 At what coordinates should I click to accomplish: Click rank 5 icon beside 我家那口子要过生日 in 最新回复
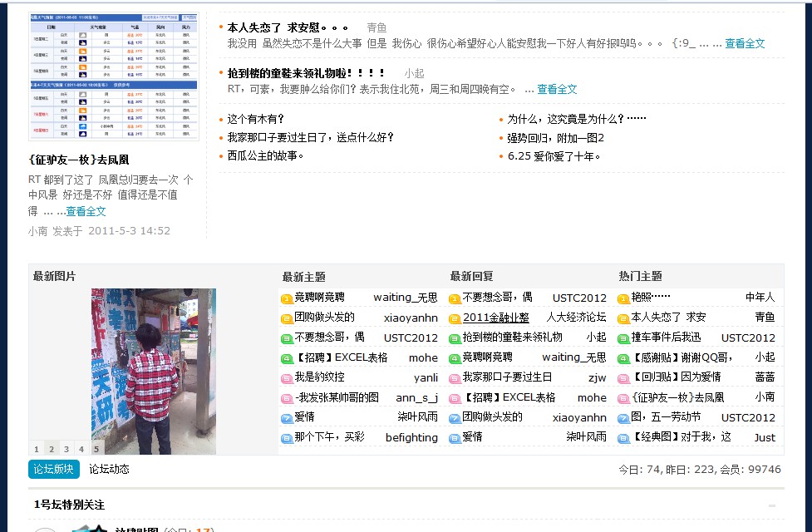[455, 378]
